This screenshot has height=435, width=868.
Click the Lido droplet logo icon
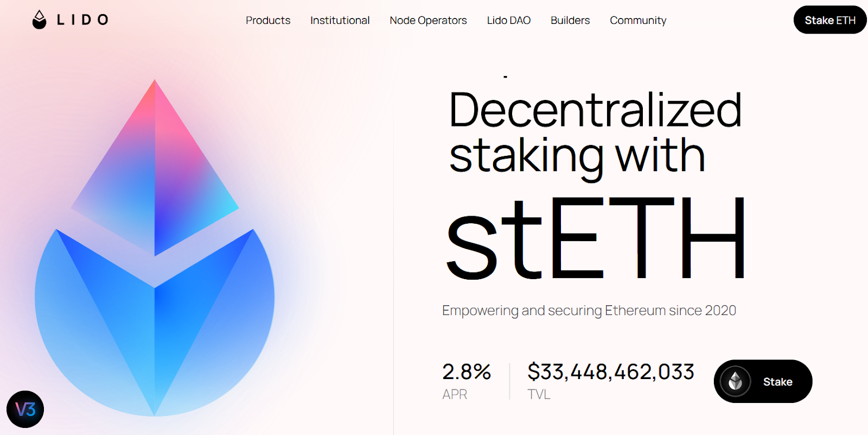point(39,20)
